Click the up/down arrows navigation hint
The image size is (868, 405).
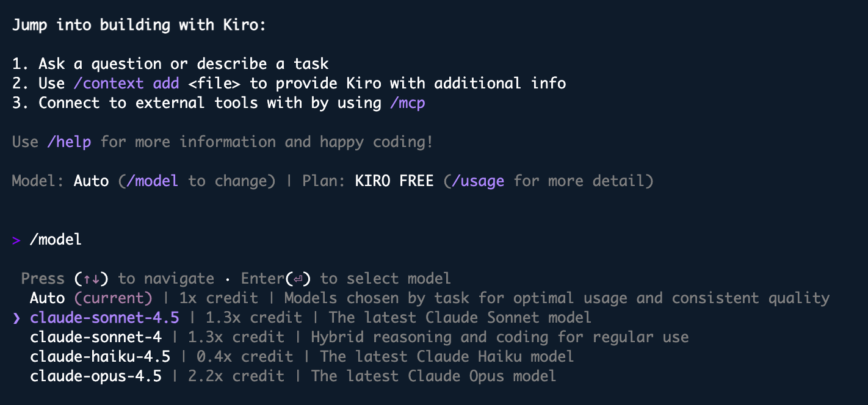(92, 279)
